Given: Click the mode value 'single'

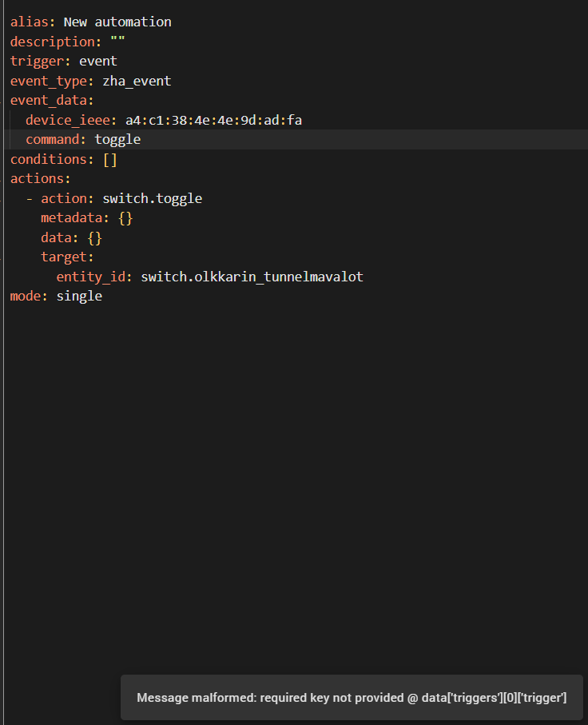Looking at the screenshot, I should coord(79,296).
